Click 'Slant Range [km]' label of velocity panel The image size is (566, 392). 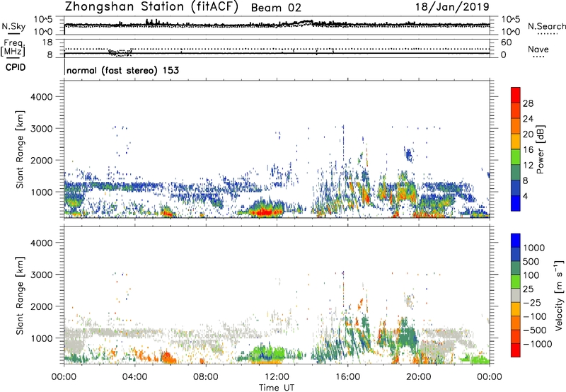20,295
